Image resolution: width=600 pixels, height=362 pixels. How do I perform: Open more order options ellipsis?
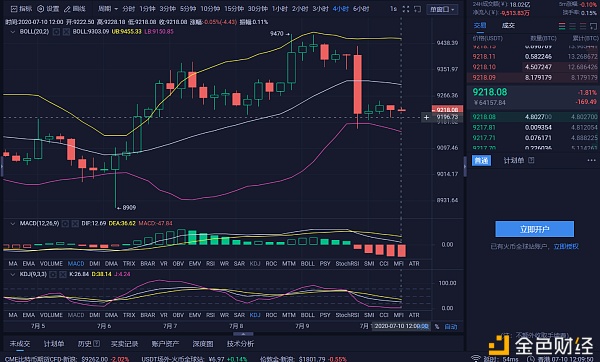[591, 160]
